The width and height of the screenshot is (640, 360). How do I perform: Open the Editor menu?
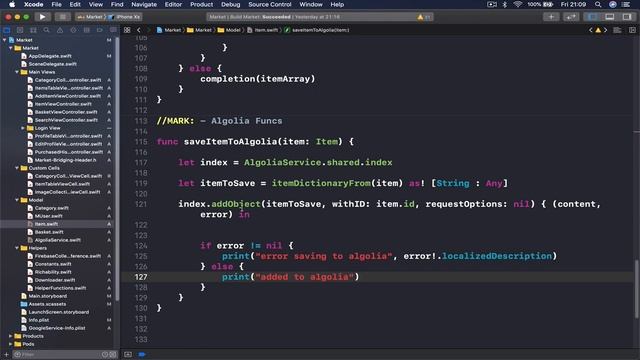173,4
